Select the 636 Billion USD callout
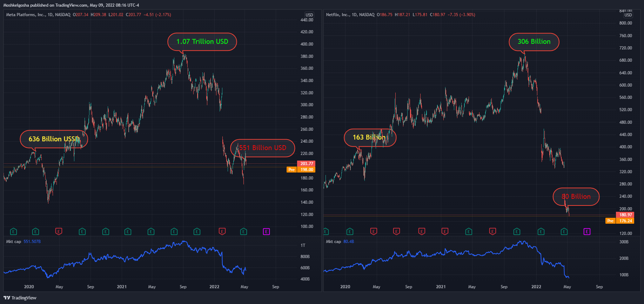Viewport: 644px width, 304px height. coord(54,139)
